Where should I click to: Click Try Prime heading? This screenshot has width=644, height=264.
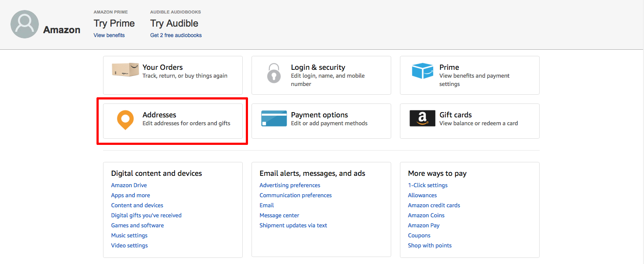pos(114,23)
